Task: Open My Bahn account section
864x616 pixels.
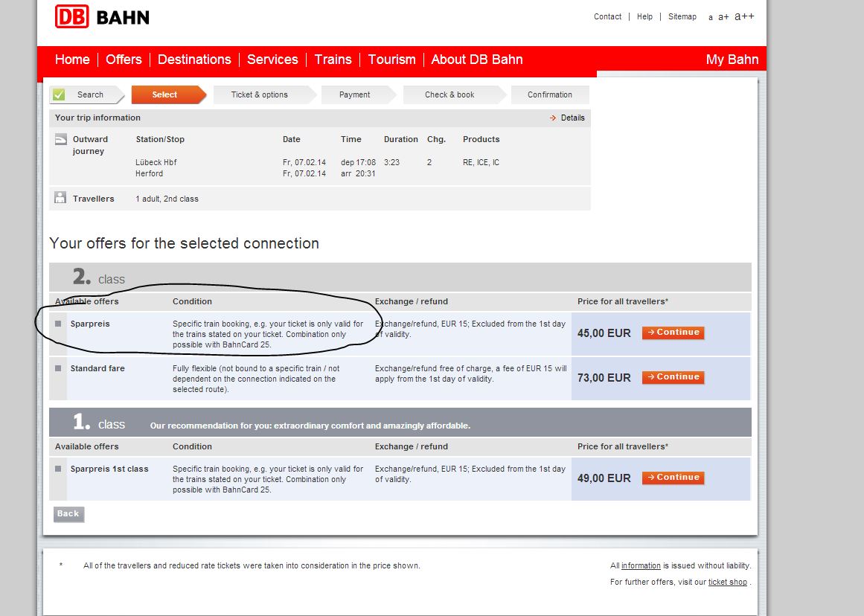Action: click(x=732, y=60)
